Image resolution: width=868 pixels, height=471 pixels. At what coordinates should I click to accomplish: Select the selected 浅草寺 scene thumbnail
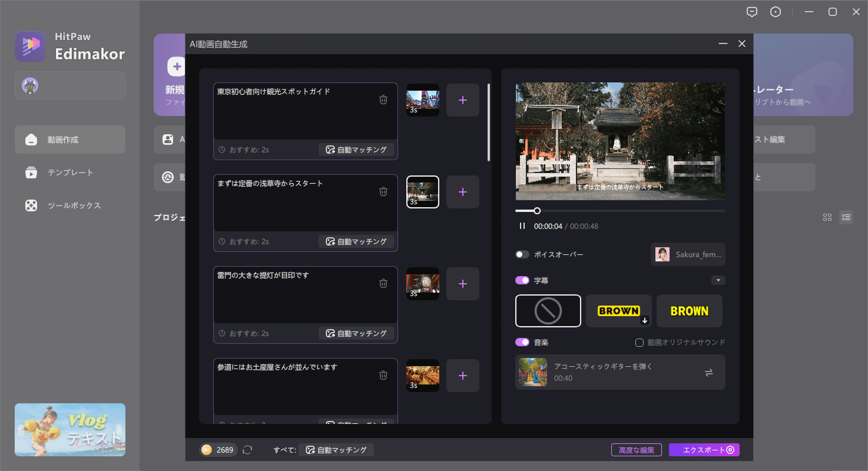(423, 192)
